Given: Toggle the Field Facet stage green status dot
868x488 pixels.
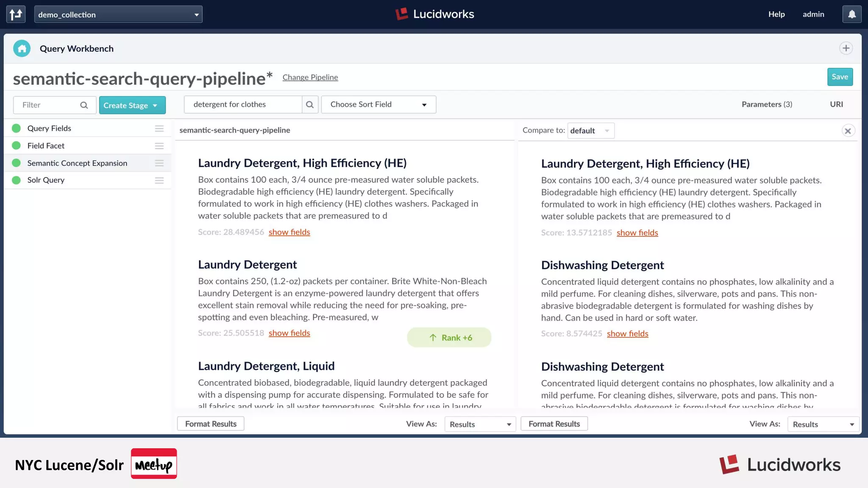Looking at the screenshot, I should pos(17,146).
